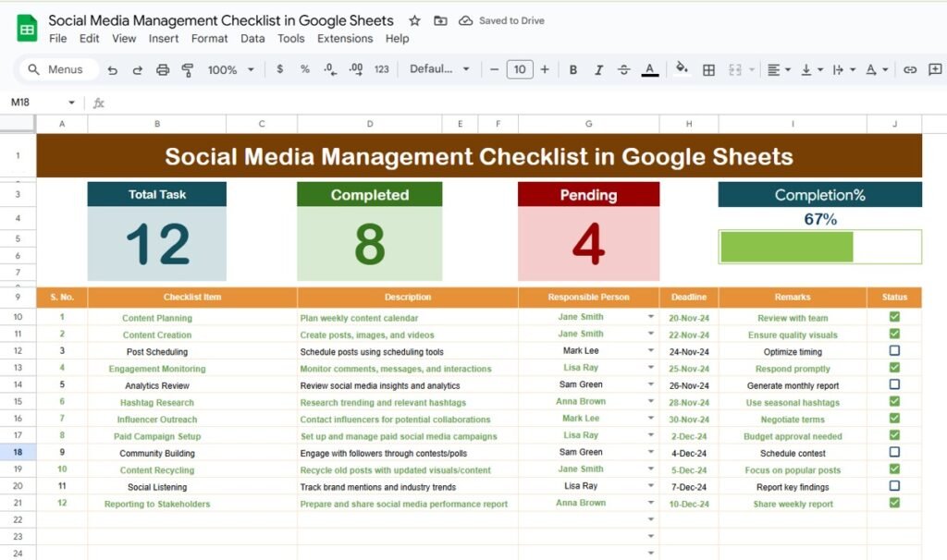Click the Undo button

tap(111, 69)
